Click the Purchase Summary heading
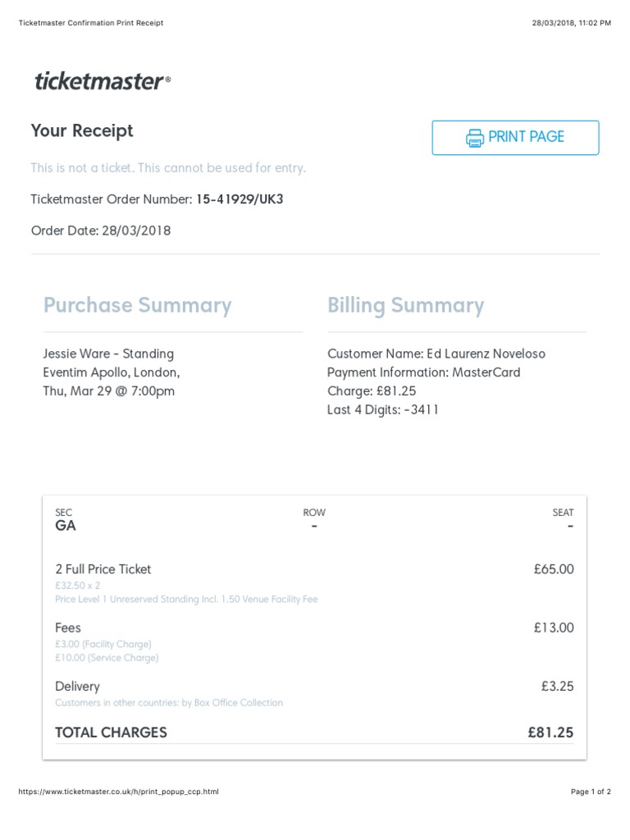The width and height of the screenshot is (630, 840). [x=137, y=305]
